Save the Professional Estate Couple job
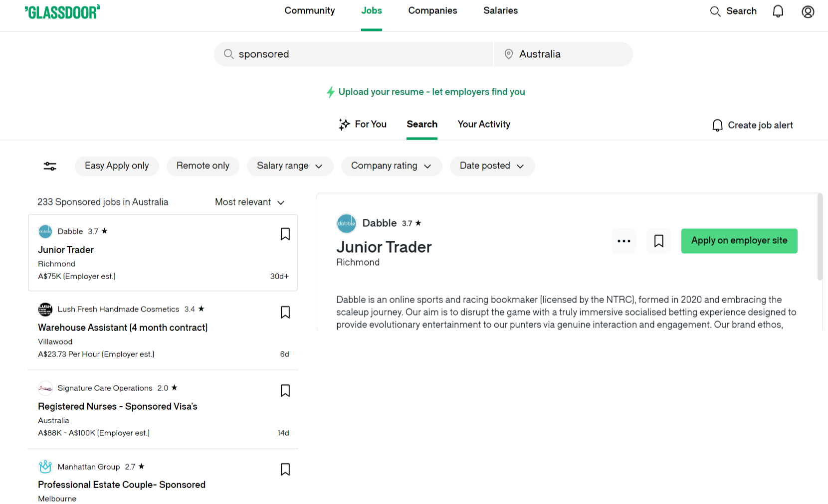 285,470
